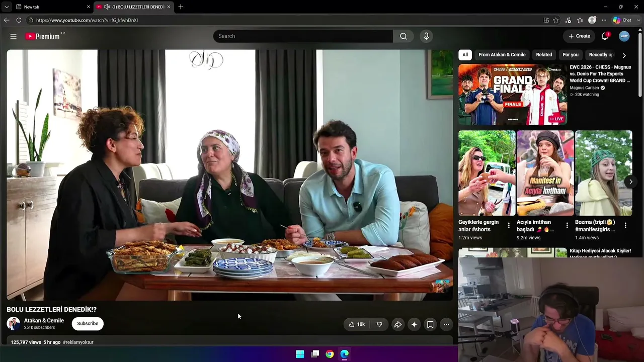644x362 pixels.
Task: Open the 'Acıyla imtihan' short thumbnail
Action: [x=545, y=173]
